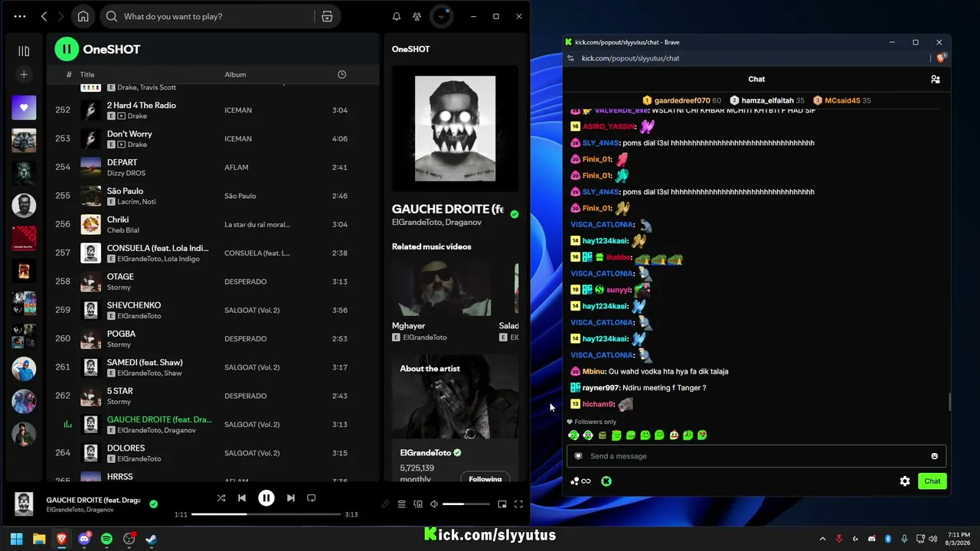Image resolution: width=980 pixels, height=551 pixels.
Task: Open Spotify profile avatar menu
Action: [x=442, y=16]
